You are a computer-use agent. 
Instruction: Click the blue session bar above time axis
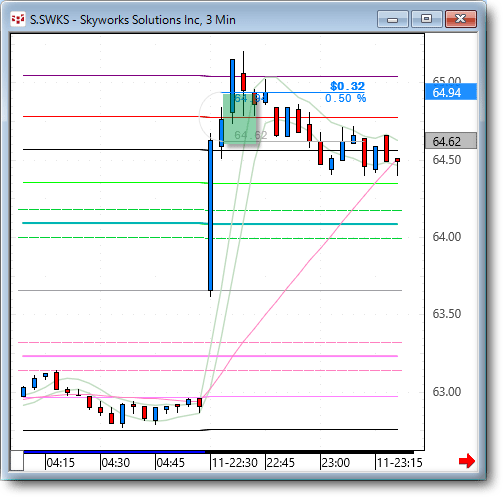[114, 452]
